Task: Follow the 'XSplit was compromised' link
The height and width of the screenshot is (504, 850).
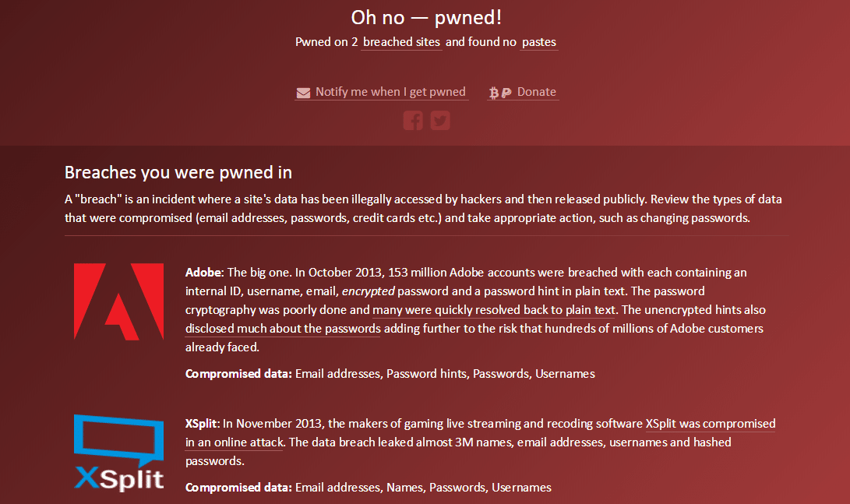Action: [711, 424]
